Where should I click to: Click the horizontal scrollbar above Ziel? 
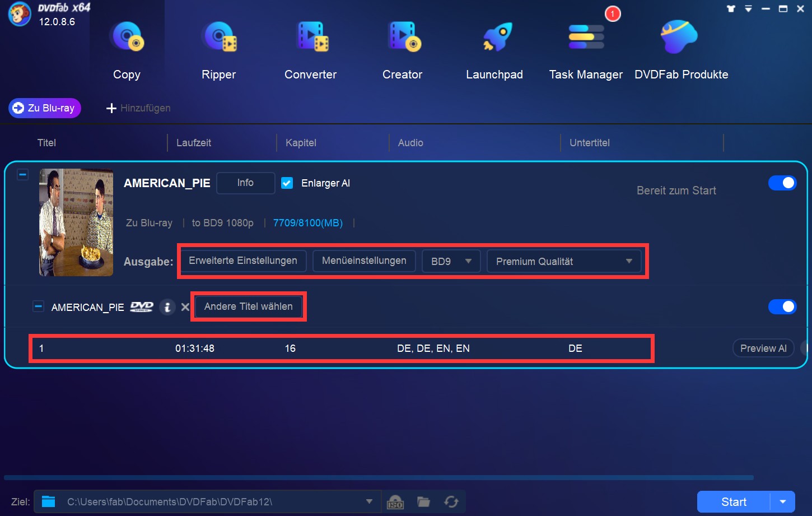pos(379,478)
